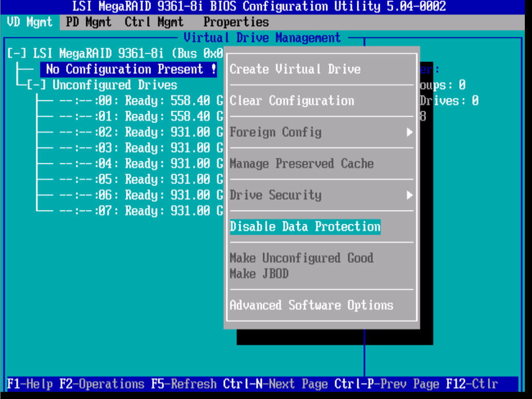Expand the Foreign Config submenu arrow
532x399 pixels.
click(x=409, y=132)
